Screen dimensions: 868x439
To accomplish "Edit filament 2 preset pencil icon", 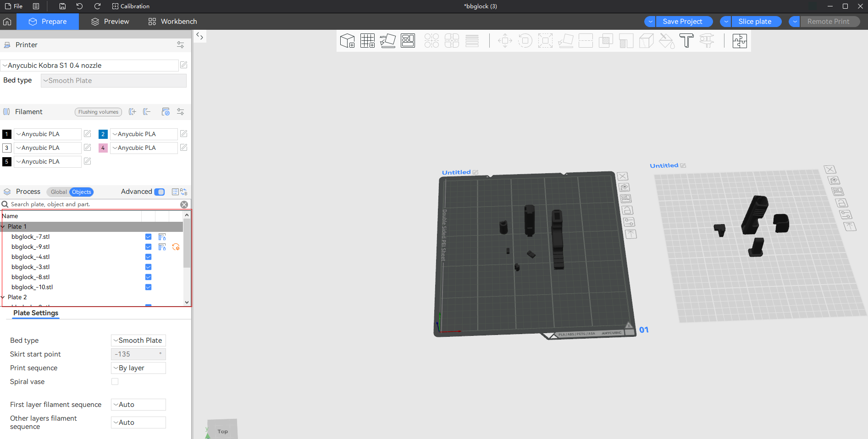I will click(x=183, y=134).
